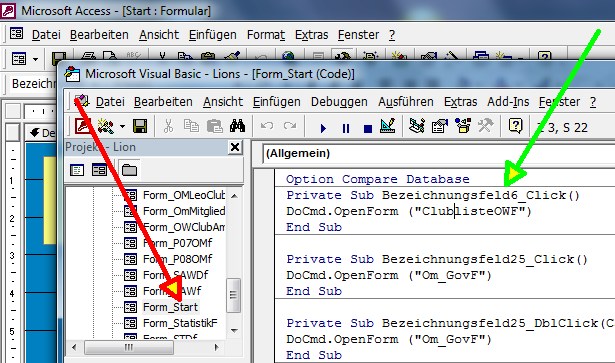Close the Projekt panel
The width and height of the screenshot is (615, 363).
235,147
